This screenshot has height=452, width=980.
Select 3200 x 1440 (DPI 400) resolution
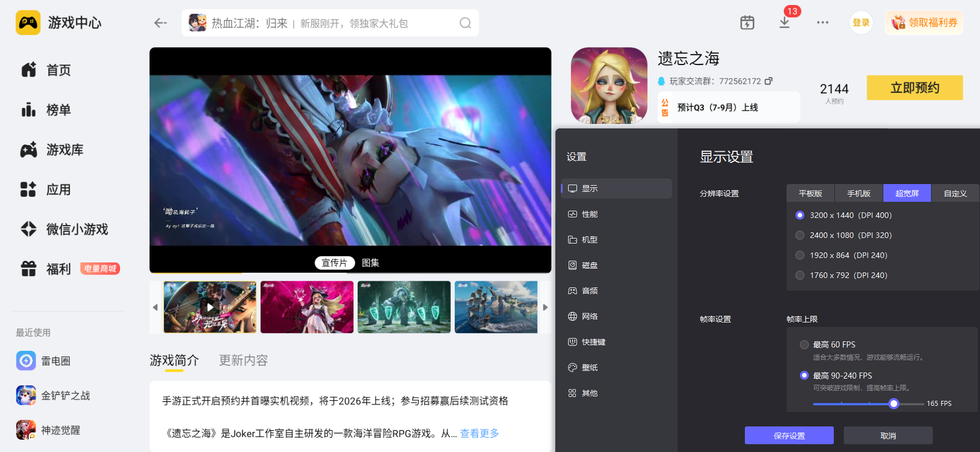point(800,215)
